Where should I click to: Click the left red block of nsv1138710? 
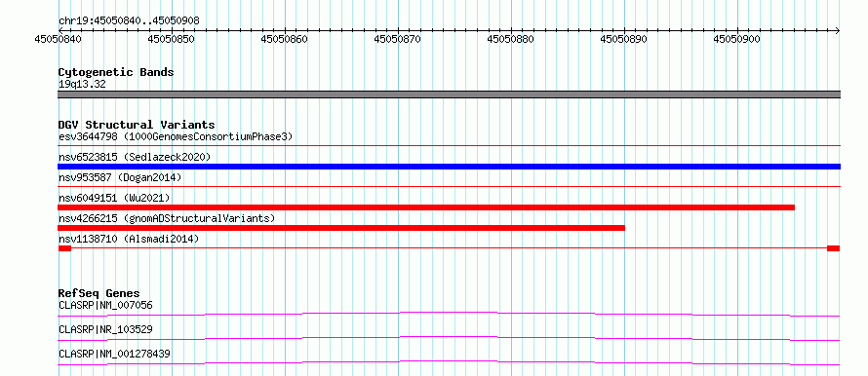(x=64, y=248)
